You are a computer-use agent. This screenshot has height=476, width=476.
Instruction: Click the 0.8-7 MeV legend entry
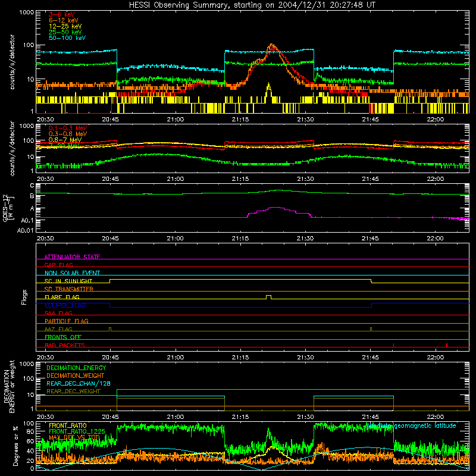point(65,140)
